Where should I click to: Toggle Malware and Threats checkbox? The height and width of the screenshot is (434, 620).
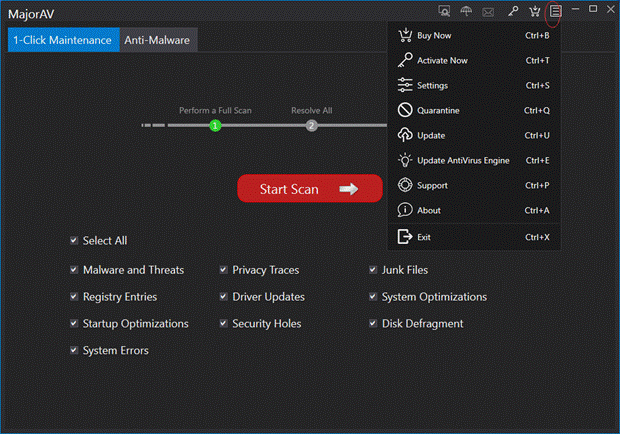[x=74, y=270]
